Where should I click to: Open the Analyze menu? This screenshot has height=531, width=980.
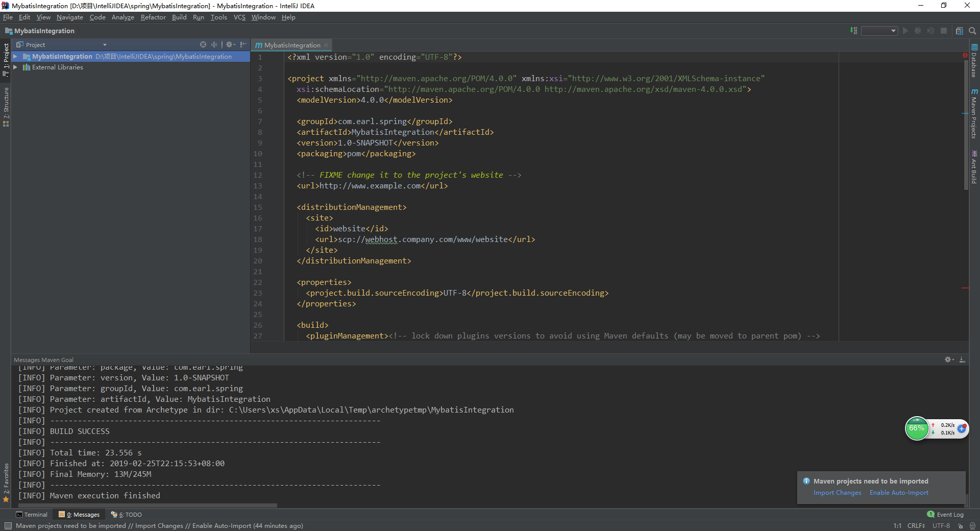123,17
